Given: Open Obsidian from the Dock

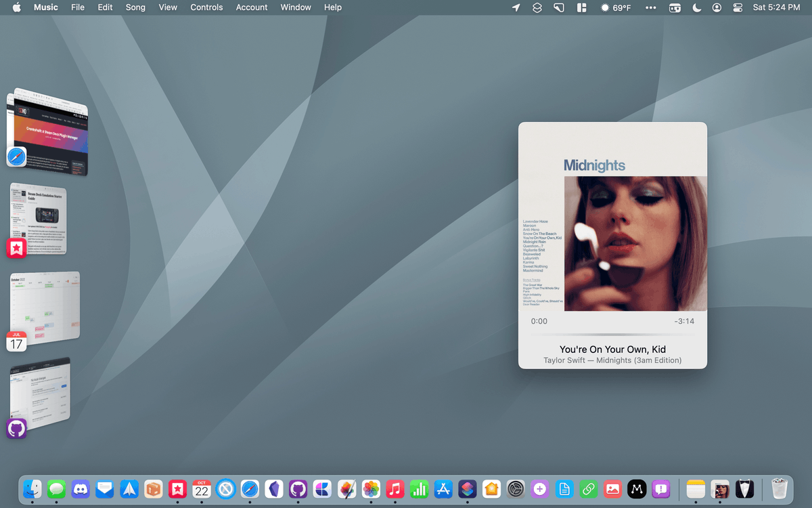Looking at the screenshot, I should point(274,488).
